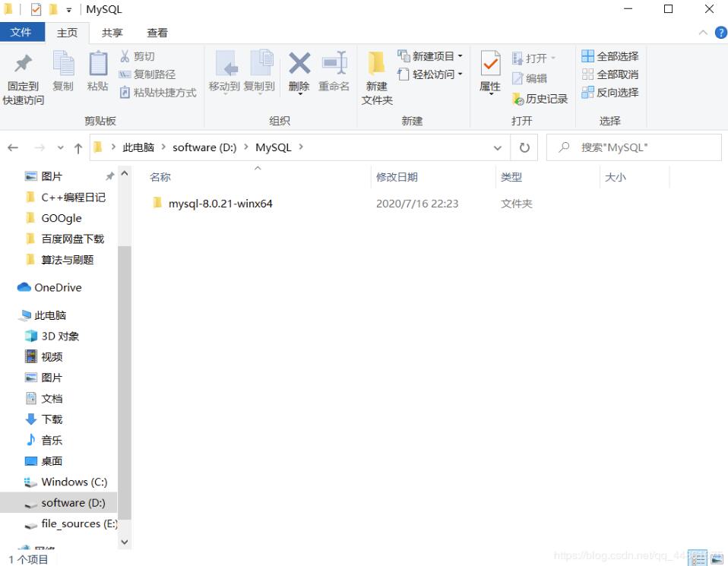Go Up one folder level arrow
728x566 pixels.
coord(78,148)
